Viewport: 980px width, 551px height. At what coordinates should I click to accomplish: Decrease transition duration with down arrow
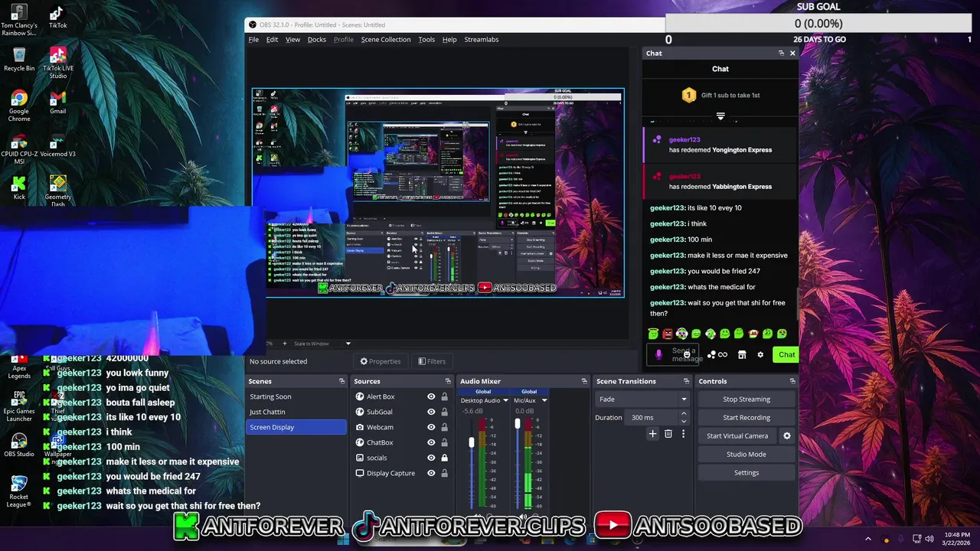tap(683, 422)
